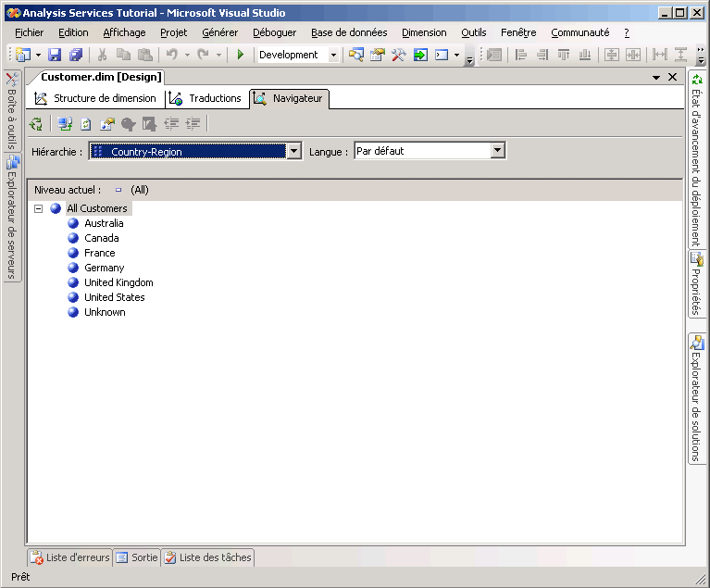Select the Unknown member
The image size is (710, 588).
(x=105, y=312)
